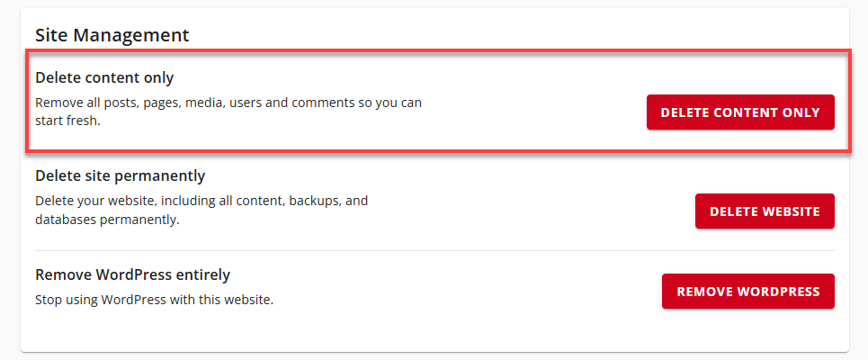This screenshot has height=360, width=868.
Task: Click the divider line above 'Remove WordPress entirely'
Action: pyautogui.click(x=434, y=251)
